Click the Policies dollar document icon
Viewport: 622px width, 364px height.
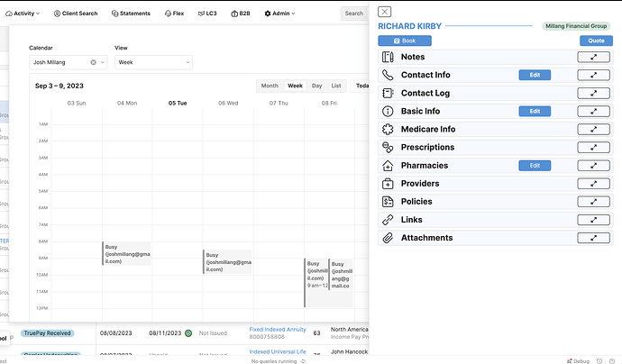388,202
